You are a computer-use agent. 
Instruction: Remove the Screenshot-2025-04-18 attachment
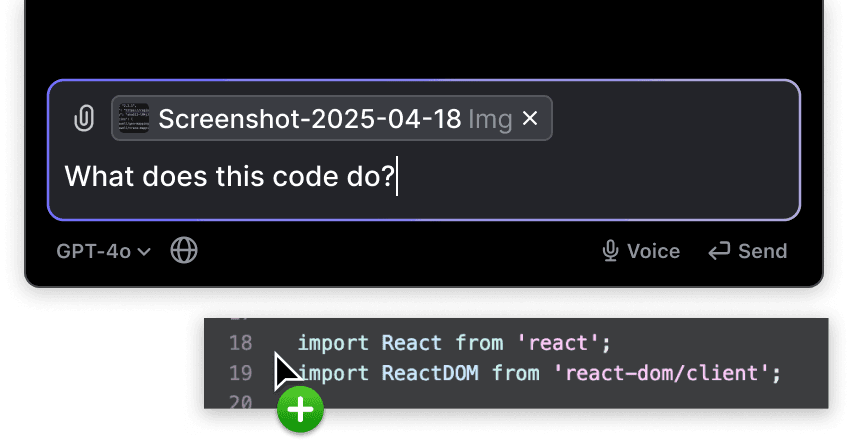530,118
